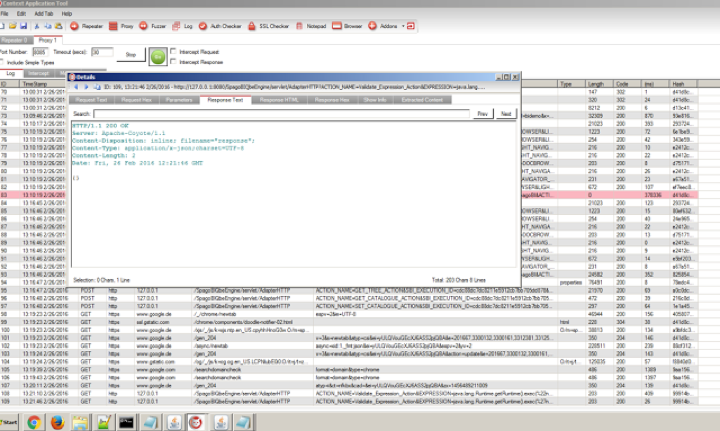Click the Prev search button
The image size is (720, 431).
pyautogui.click(x=483, y=114)
